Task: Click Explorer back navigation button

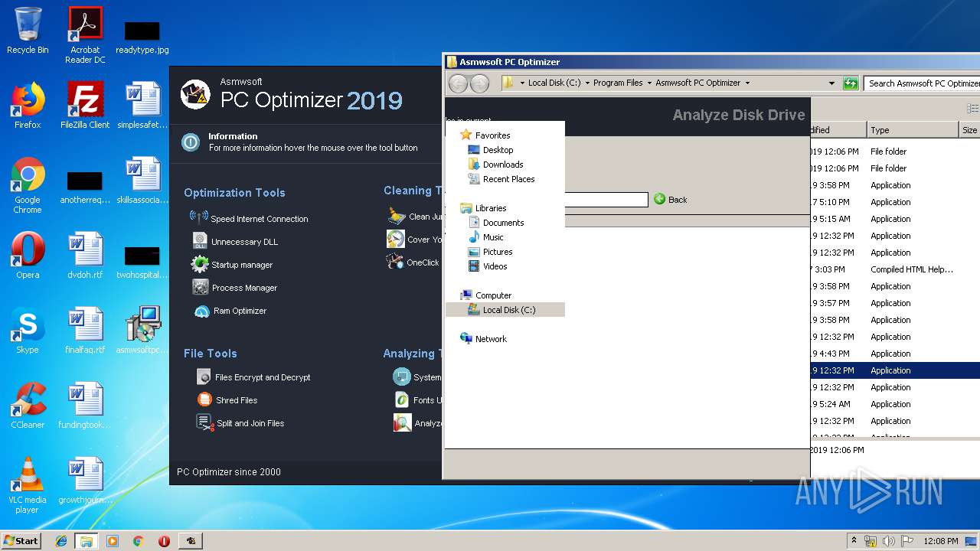Action: (x=458, y=83)
